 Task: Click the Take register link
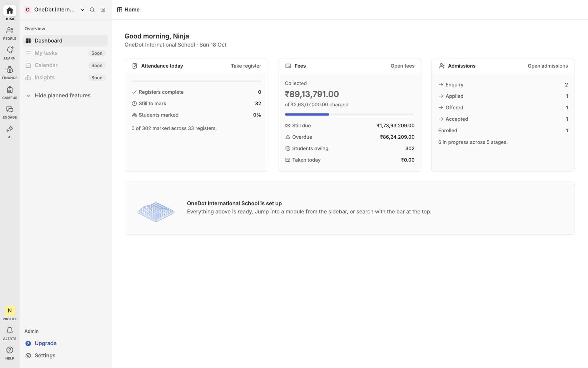(x=246, y=66)
